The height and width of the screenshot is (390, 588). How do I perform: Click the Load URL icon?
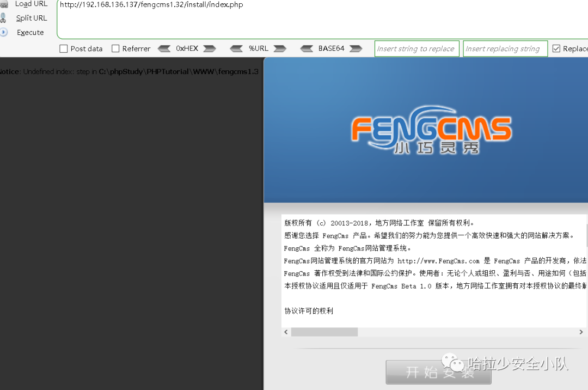click(x=4, y=4)
